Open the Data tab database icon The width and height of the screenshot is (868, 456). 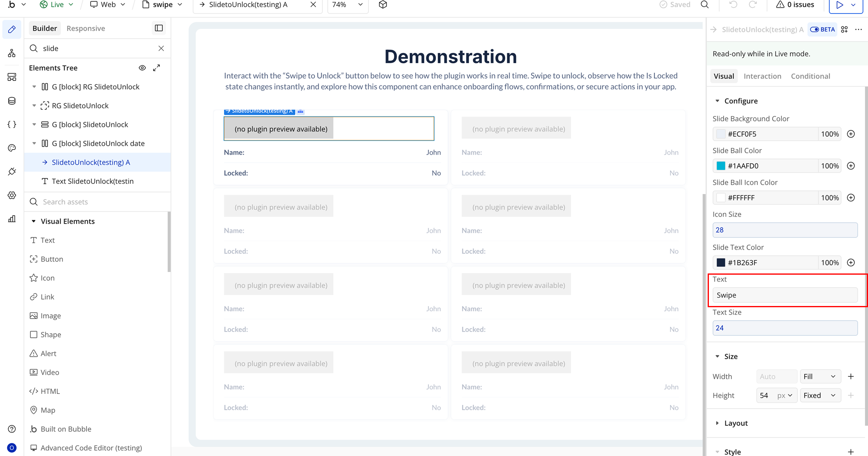pyautogui.click(x=12, y=101)
